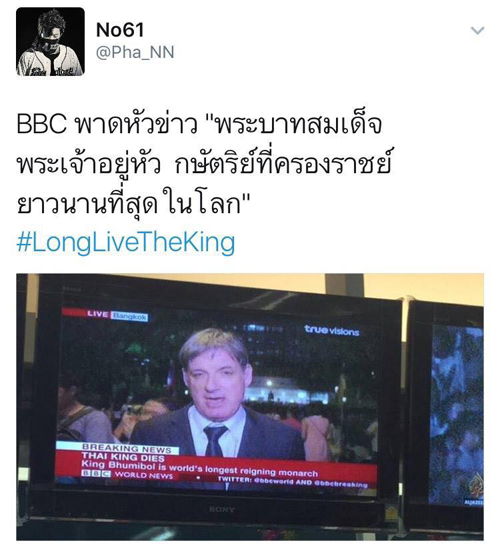Click the LIVE badge on broadcast

(97, 314)
